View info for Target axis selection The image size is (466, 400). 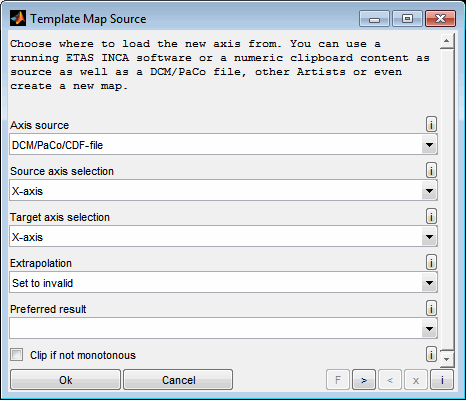pyautogui.click(x=431, y=217)
